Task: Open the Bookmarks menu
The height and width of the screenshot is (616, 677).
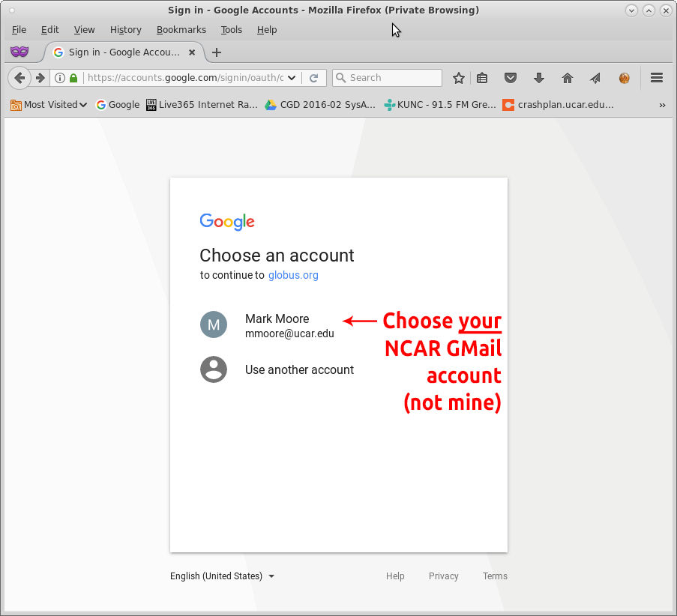Action: tap(181, 30)
